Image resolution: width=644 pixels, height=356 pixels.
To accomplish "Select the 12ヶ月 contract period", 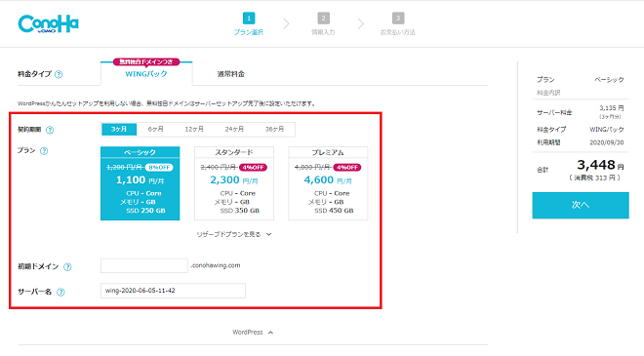I will click(x=194, y=129).
